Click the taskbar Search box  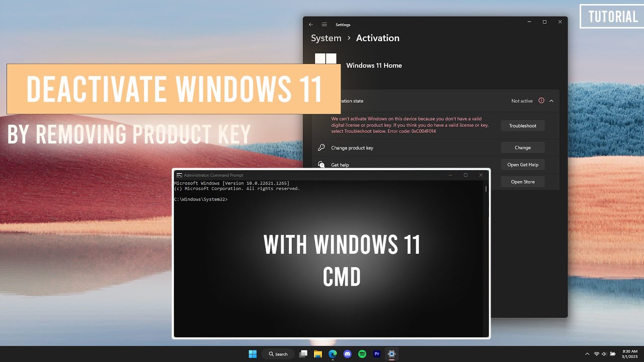point(278,354)
